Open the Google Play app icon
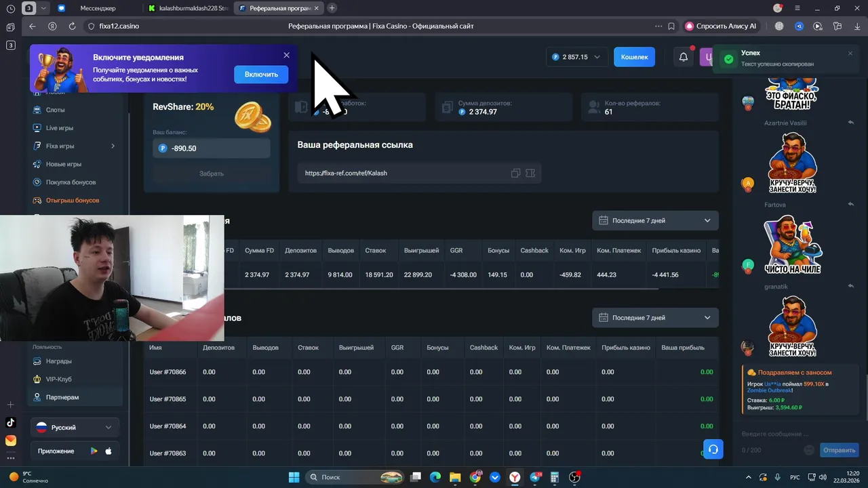The image size is (868, 488). click(94, 451)
